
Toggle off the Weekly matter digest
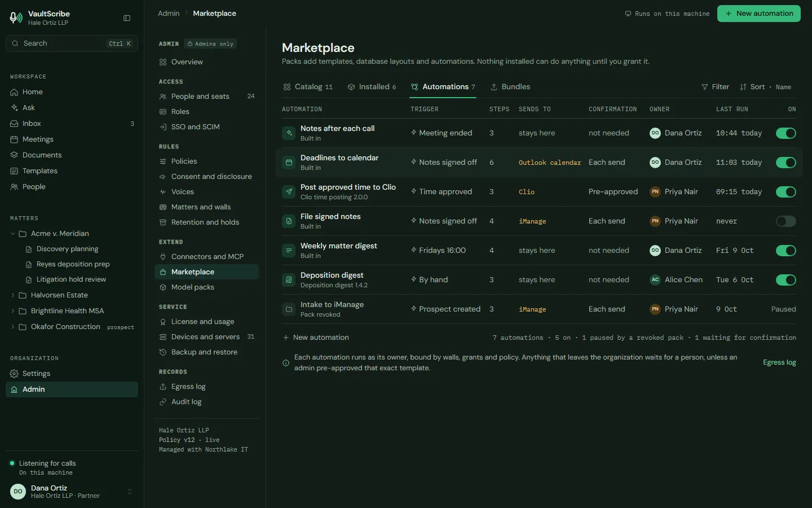click(x=786, y=251)
